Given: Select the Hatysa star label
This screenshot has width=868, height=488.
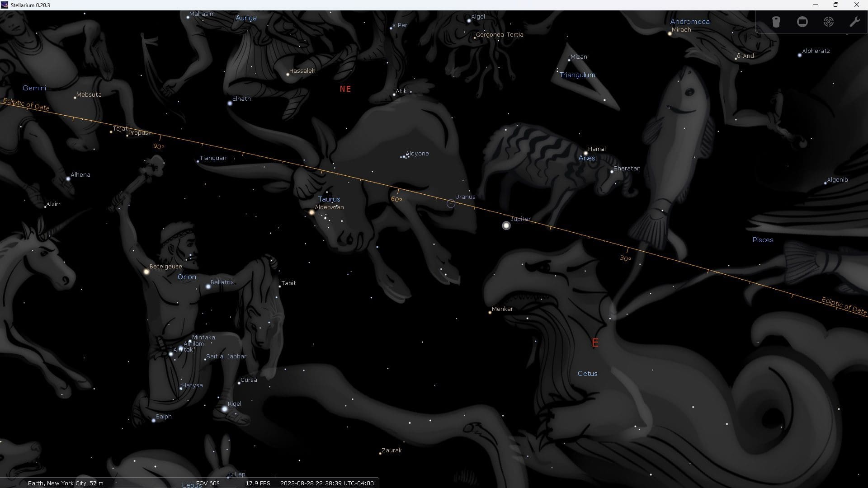Looking at the screenshot, I should click(x=192, y=385).
